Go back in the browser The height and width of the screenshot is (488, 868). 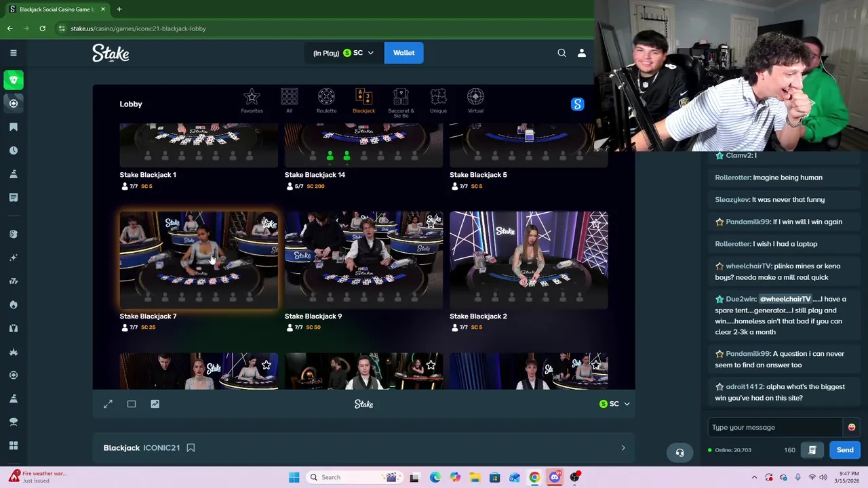coord(9,28)
